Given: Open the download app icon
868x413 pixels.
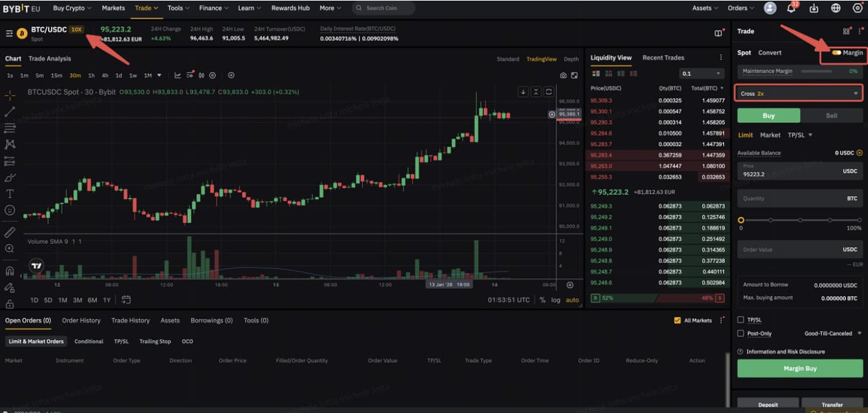Looking at the screenshot, I should 814,8.
